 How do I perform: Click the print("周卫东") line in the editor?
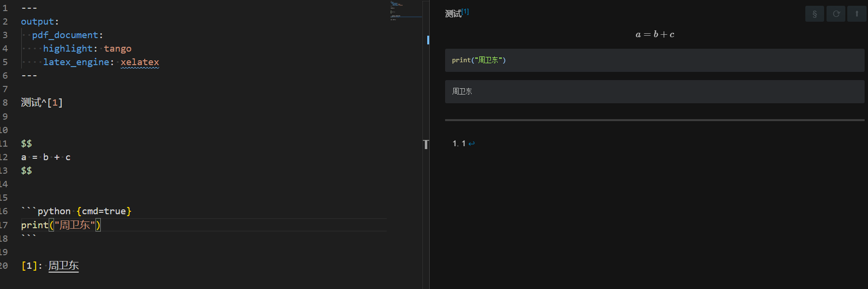coord(61,225)
